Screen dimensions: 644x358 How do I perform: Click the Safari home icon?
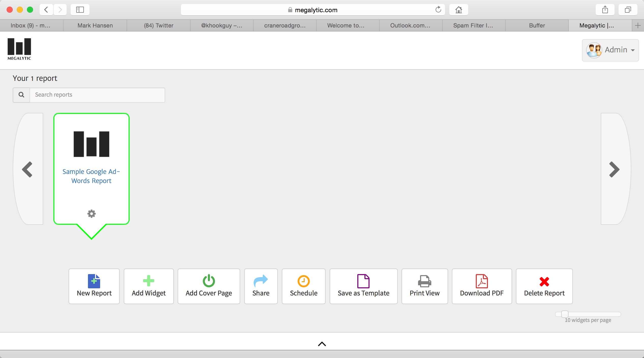pyautogui.click(x=459, y=10)
